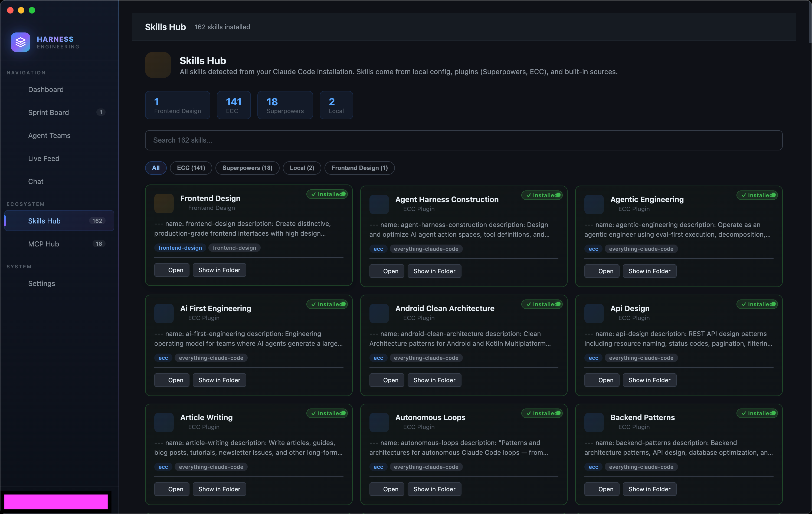The width and height of the screenshot is (812, 514).
Task: Show Agent Harness Construction in folder
Action: 434,271
